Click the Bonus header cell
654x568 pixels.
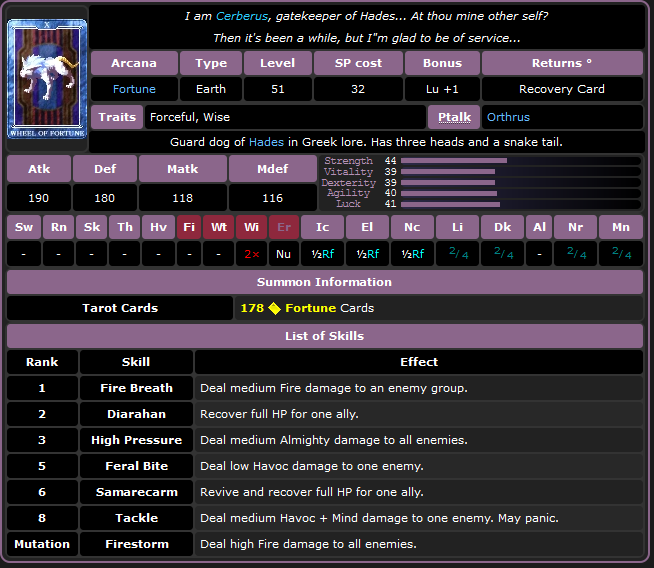point(443,63)
